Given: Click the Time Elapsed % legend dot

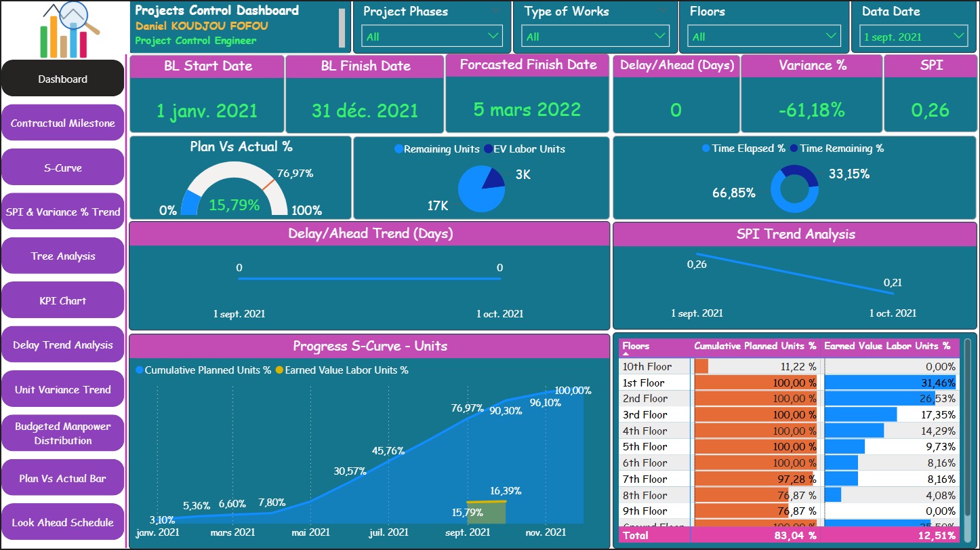Looking at the screenshot, I should 707,149.
